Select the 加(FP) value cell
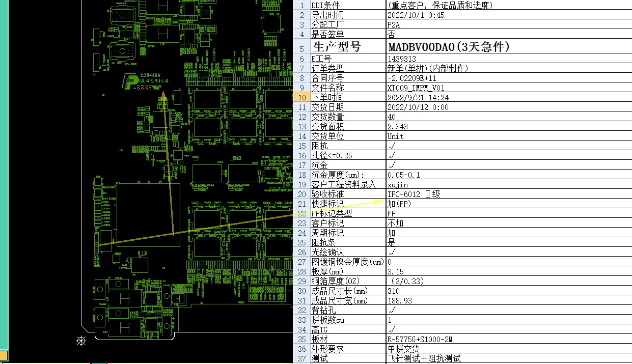632x364 pixels. click(509, 204)
